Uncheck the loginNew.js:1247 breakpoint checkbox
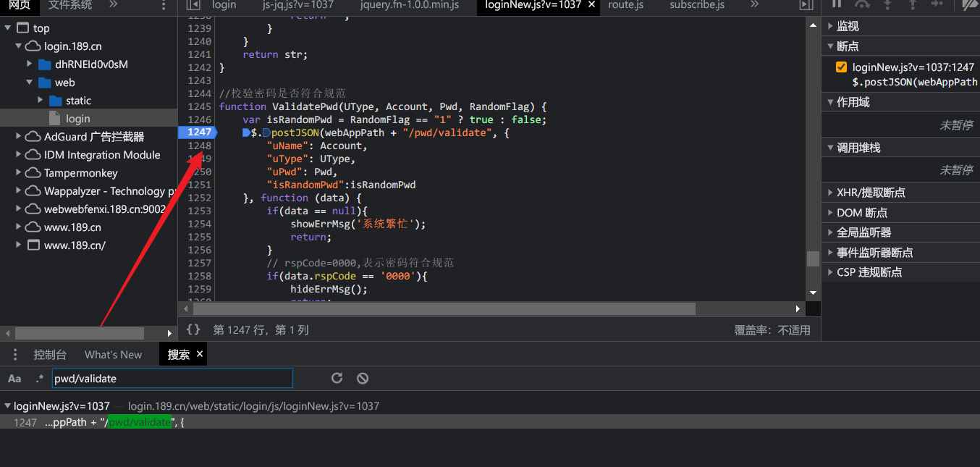 841,67
